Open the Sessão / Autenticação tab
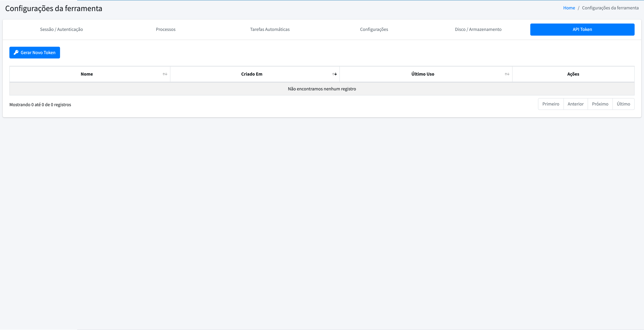644x330 pixels. click(x=62, y=29)
